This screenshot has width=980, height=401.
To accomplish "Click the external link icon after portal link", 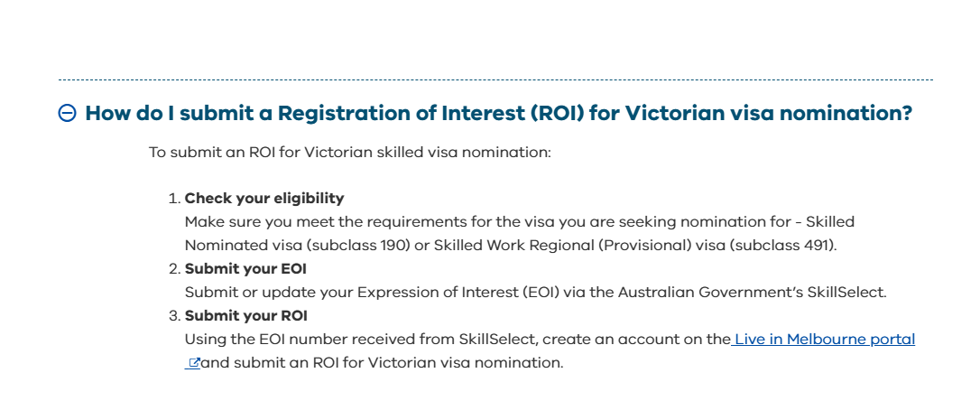I will coord(194,363).
